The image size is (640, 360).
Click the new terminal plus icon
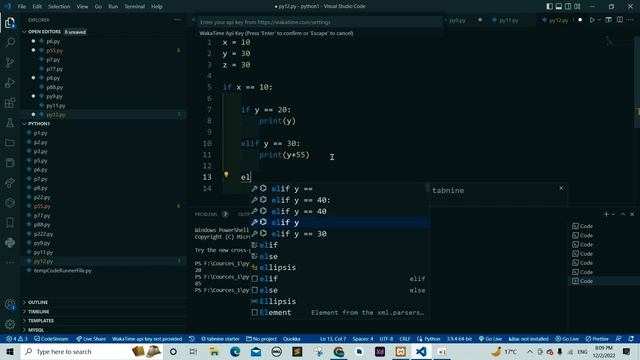(x=606, y=214)
